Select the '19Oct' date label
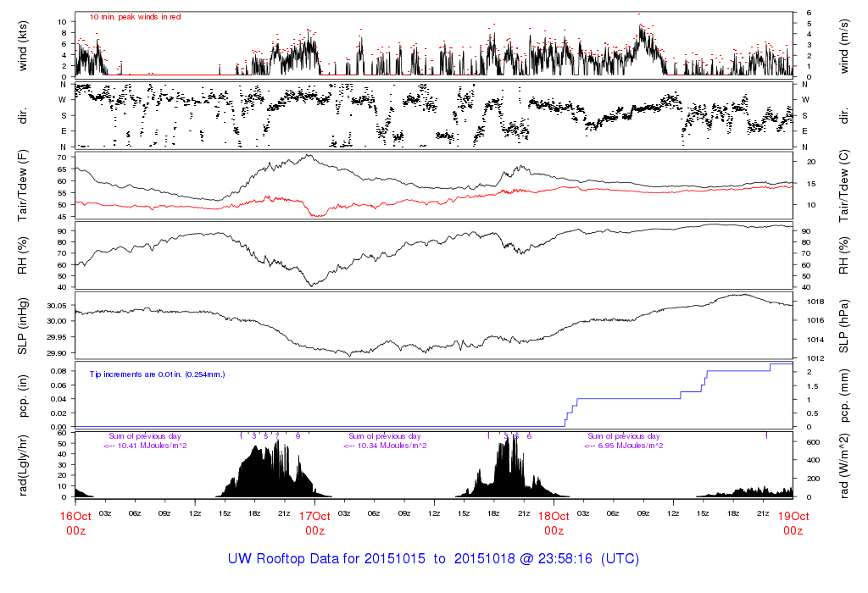 [793, 516]
